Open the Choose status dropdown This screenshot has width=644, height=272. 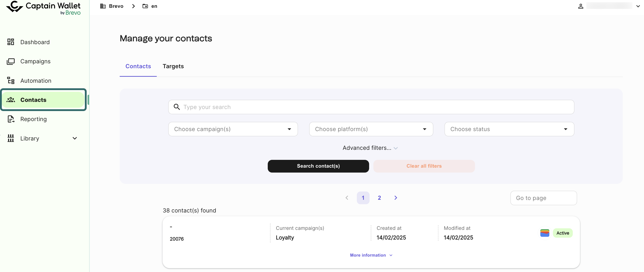tap(509, 129)
